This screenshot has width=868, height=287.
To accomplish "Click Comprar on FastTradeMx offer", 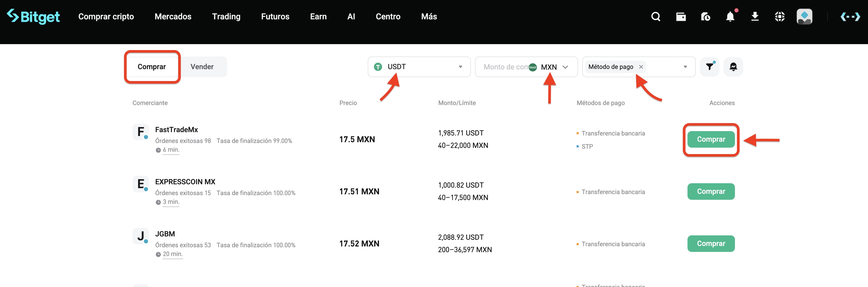I will (711, 139).
